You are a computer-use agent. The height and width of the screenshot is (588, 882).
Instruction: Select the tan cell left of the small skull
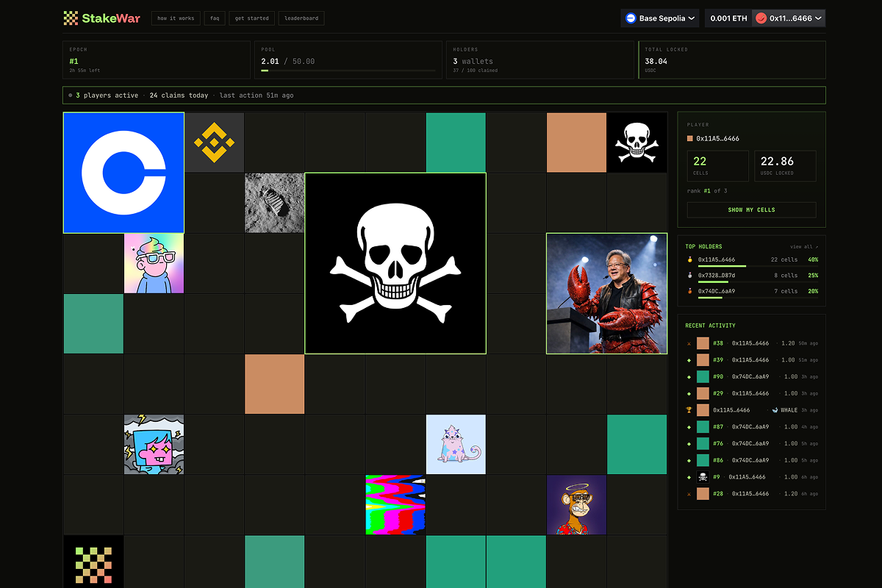click(x=577, y=143)
